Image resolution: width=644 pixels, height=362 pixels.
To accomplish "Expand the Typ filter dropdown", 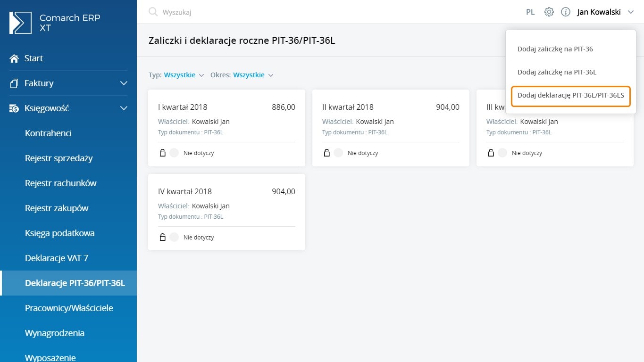I will 184,75.
